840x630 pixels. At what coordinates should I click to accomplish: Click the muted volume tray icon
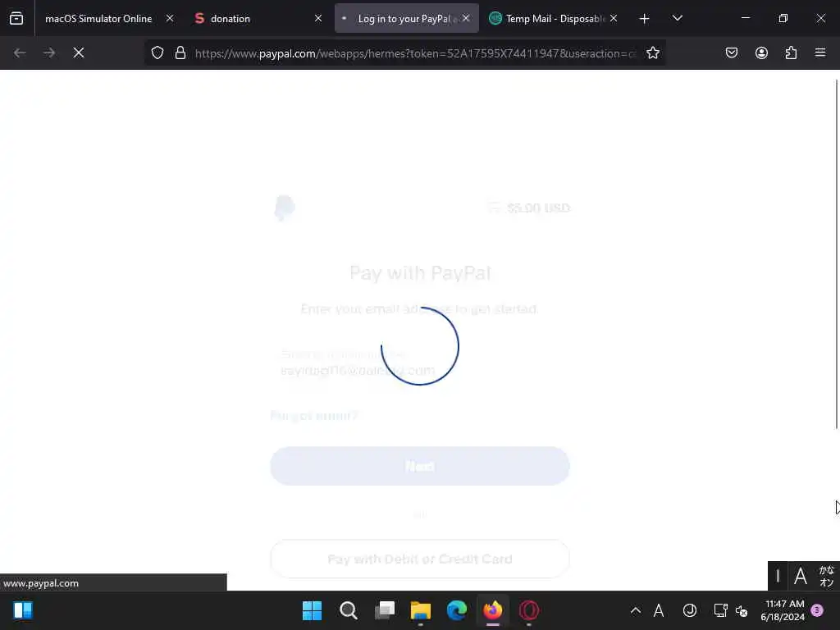(742, 610)
